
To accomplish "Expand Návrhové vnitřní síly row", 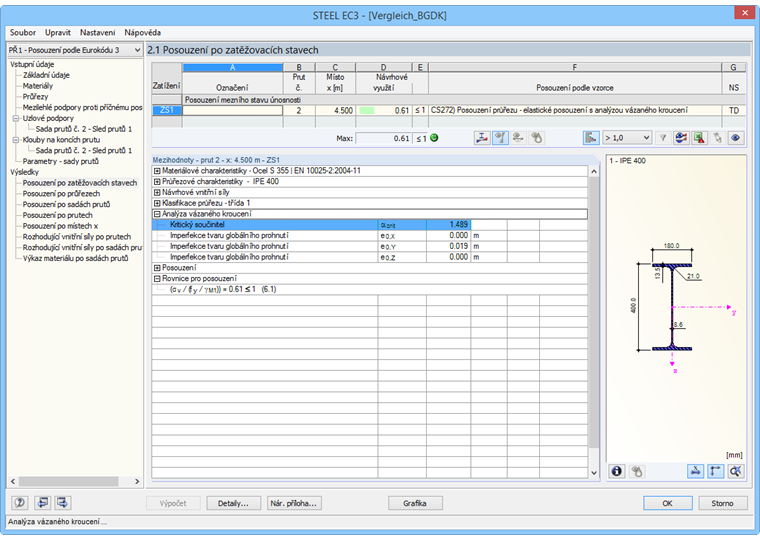I will (157, 192).
